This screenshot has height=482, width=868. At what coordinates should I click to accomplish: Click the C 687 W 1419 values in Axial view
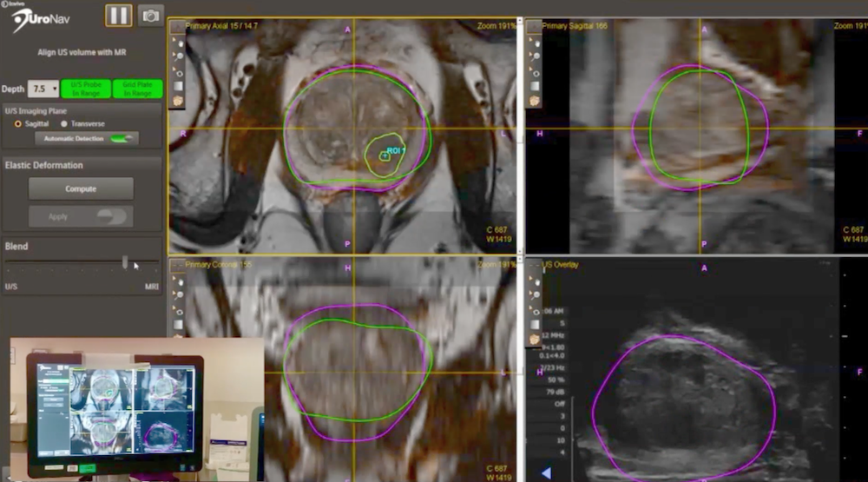point(498,234)
